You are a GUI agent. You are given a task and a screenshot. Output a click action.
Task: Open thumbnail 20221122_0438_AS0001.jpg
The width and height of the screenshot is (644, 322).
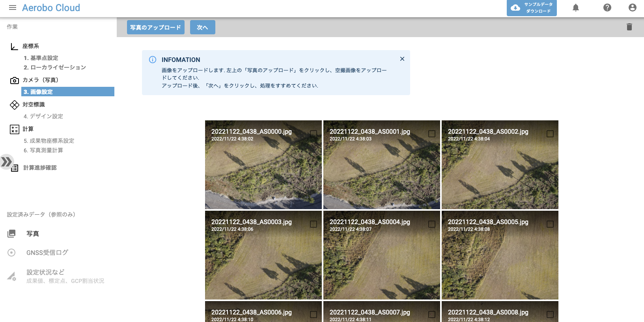pyautogui.click(x=382, y=165)
